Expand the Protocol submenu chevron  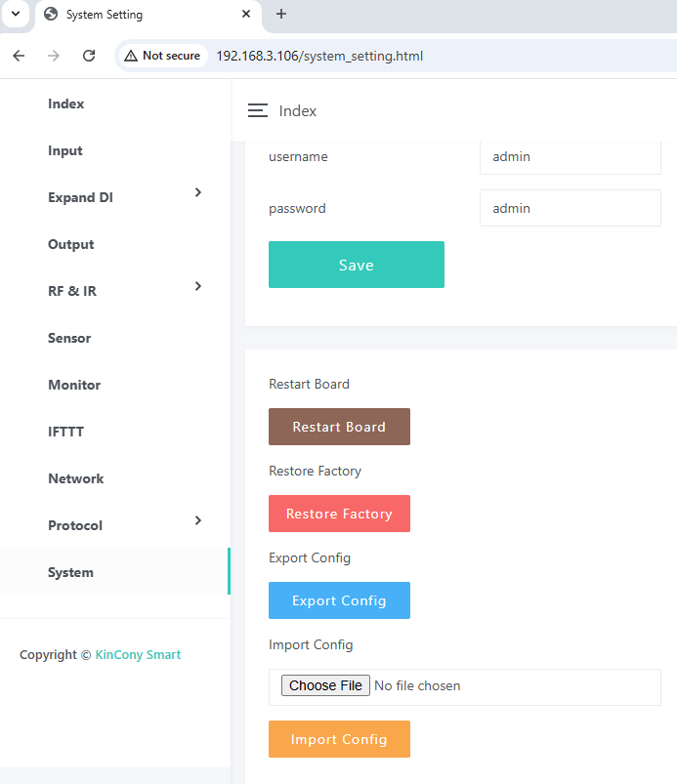[198, 520]
